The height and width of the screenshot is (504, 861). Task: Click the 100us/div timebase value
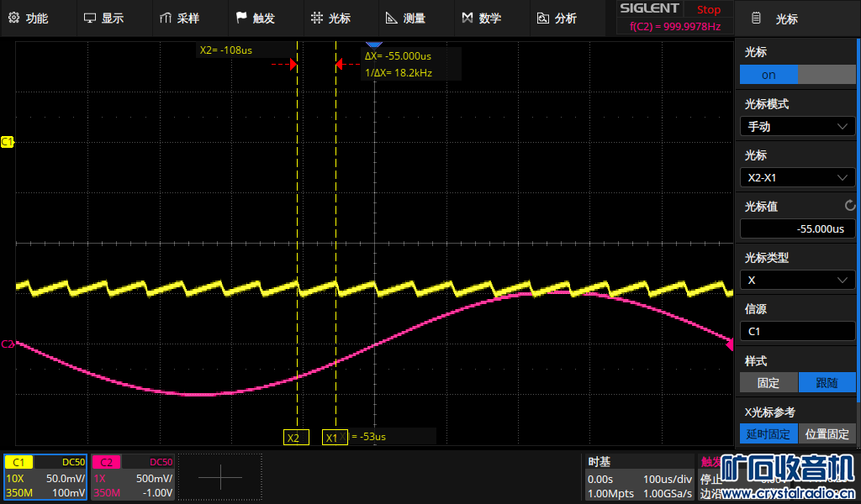tap(668, 479)
